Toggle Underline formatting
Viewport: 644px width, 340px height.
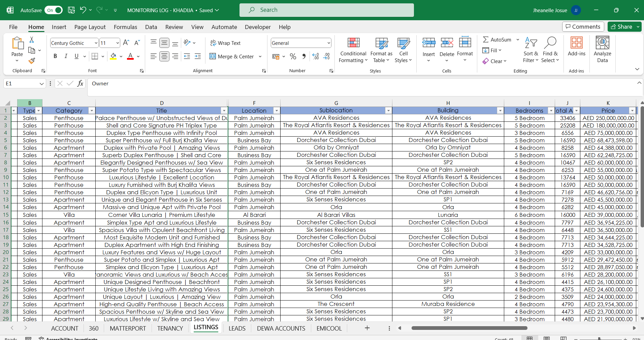(x=76, y=56)
